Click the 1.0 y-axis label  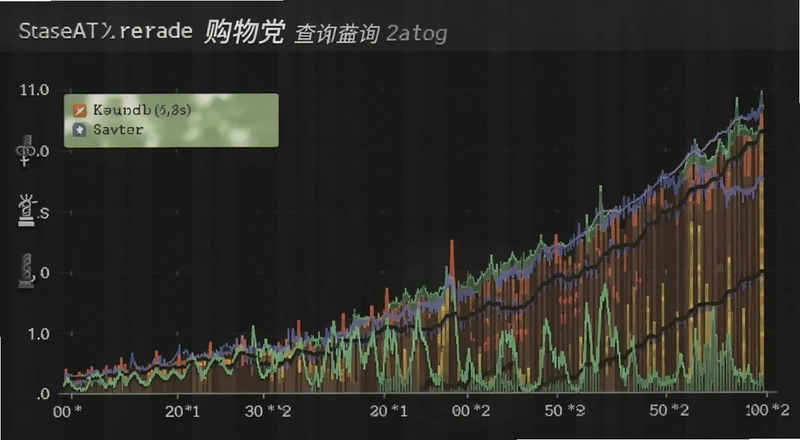(38, 334)
